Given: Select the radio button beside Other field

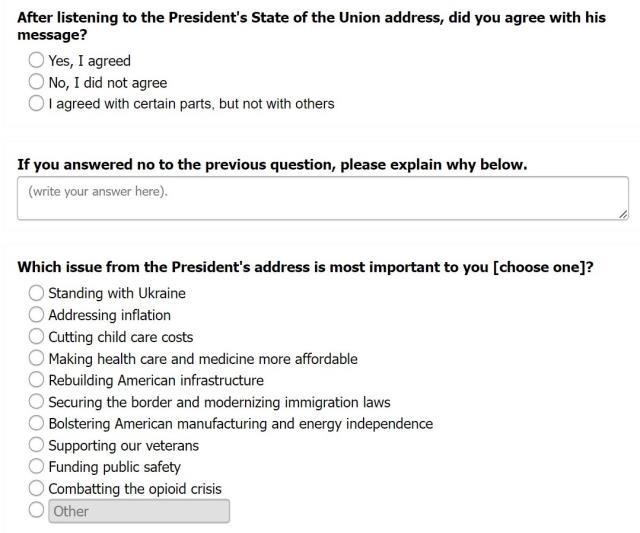Looking at the screenshot, I should (x=37, y=510).
